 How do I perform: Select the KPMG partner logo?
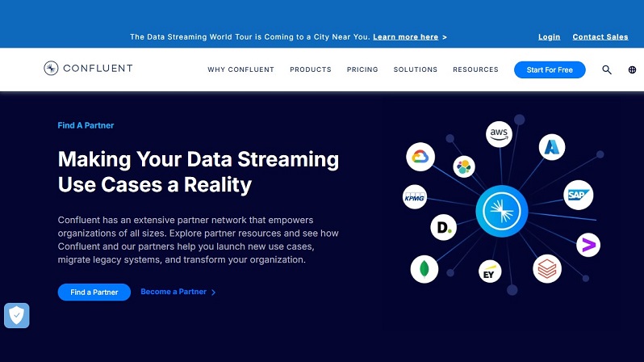click(414, 196)
